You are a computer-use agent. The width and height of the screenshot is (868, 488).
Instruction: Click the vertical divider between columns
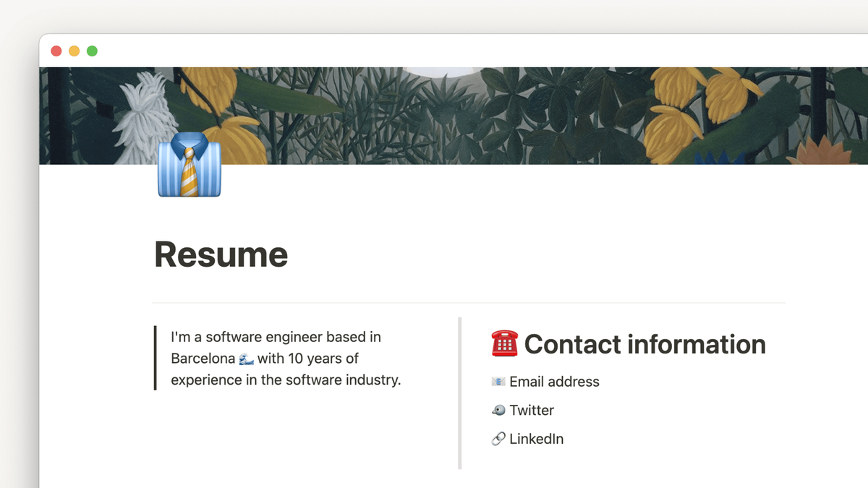(460, 393)
